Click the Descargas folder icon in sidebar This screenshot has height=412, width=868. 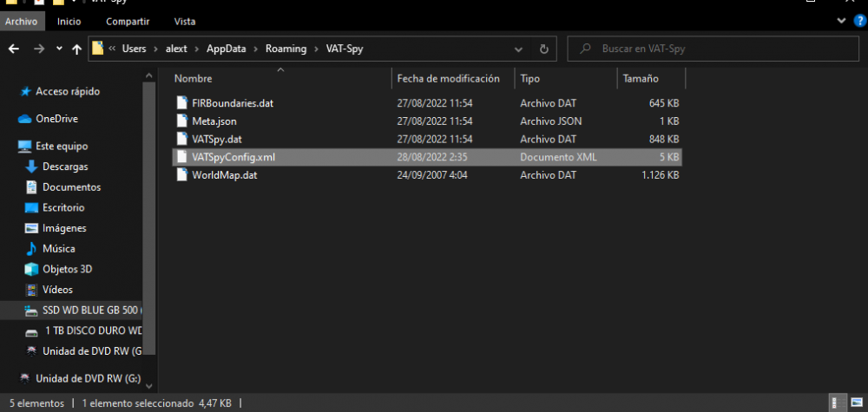point(32,167)
